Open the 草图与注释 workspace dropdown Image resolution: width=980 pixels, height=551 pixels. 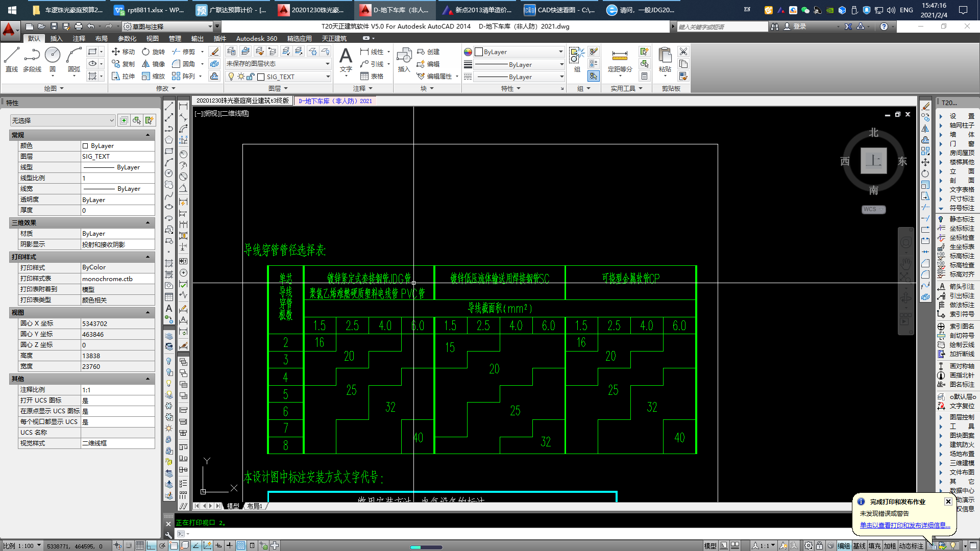(x=168, y=26)
